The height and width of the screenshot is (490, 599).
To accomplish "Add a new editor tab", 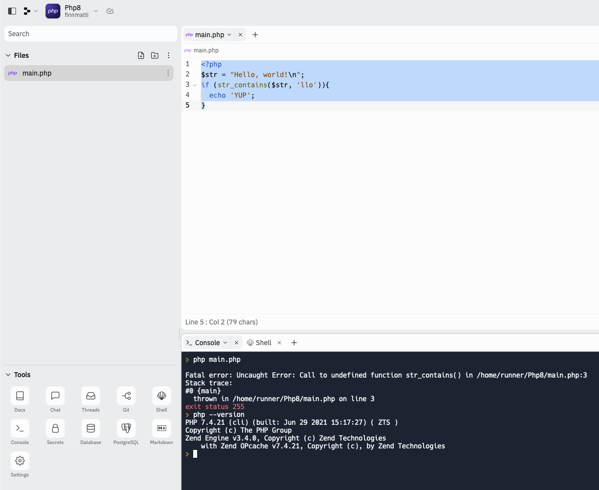I will click(x=255, y=35).
